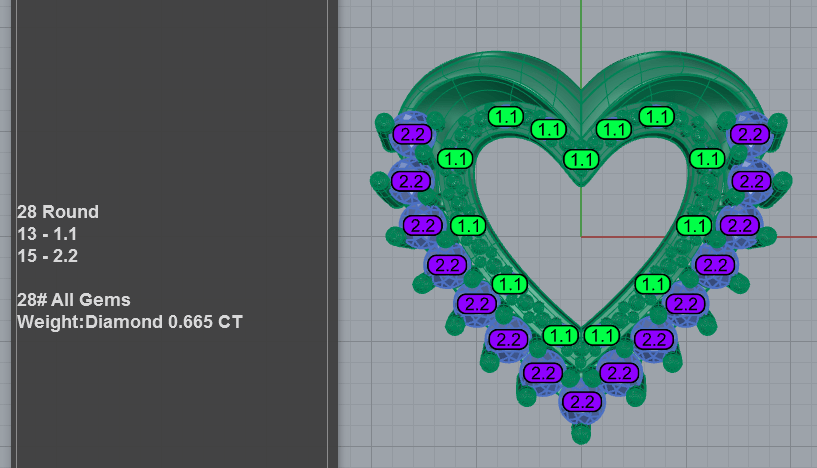Select the bottom prong below the lowest 2.2 gem

[x=581, y=434]
